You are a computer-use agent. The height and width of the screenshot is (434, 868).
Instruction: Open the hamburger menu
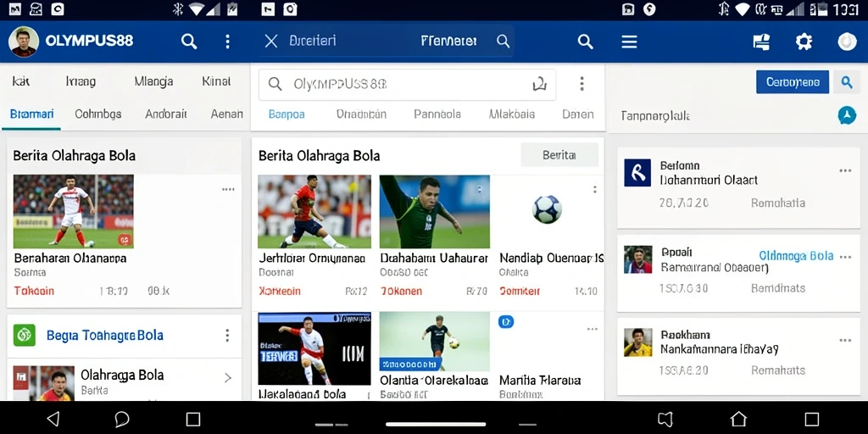coord(630,42)
